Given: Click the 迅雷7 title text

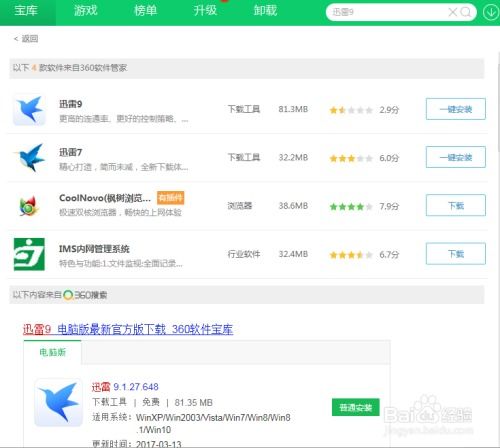Looking at the screenshot, I should [70, 152].
